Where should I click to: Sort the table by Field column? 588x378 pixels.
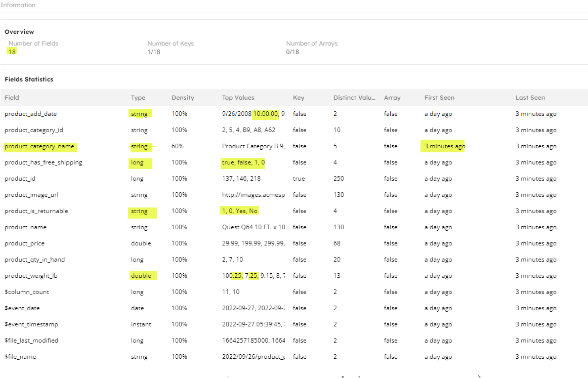click(12, 97)
